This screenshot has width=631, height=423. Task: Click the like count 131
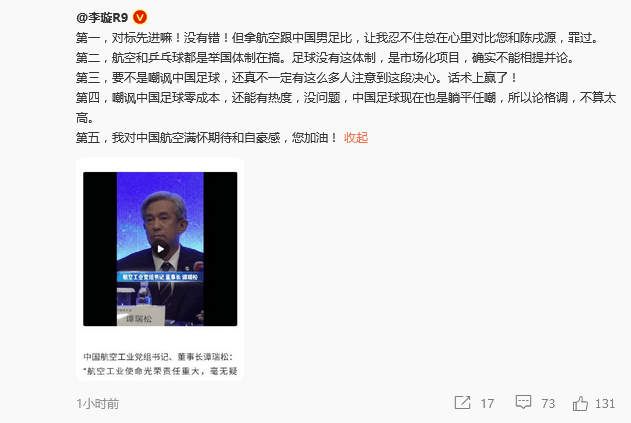pyautogui.click(x=605, y=403)
